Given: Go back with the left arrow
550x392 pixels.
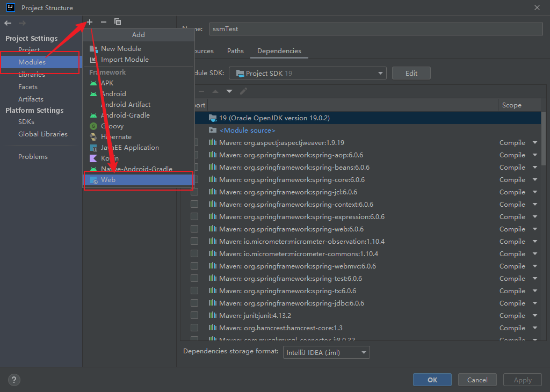Looking at the screenshot, I should point(8,23).
